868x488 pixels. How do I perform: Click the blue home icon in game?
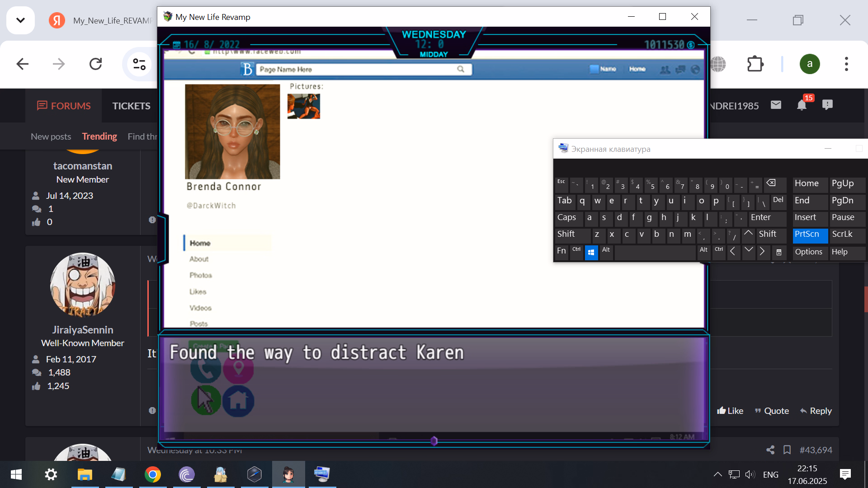238,400
